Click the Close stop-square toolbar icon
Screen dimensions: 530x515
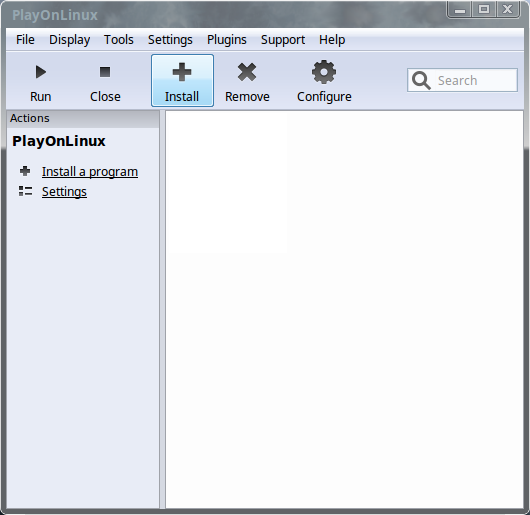click(x=105, y=72)
